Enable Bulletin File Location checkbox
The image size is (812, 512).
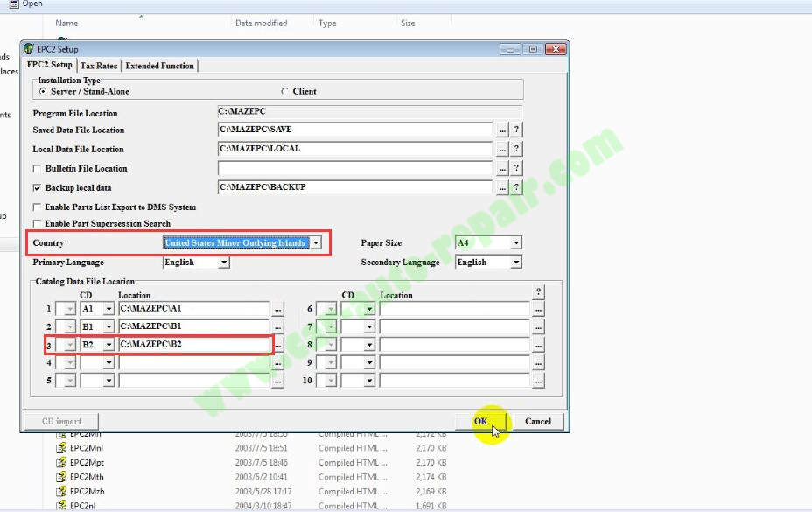(37, 168)
